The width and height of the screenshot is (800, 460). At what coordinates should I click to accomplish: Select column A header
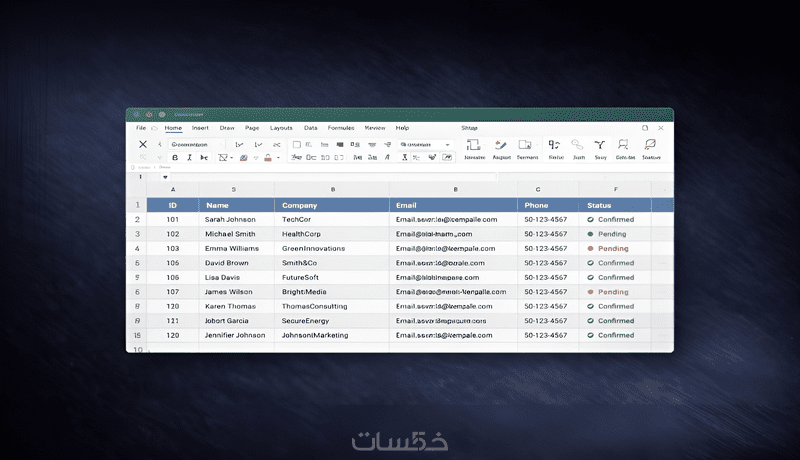pos(173,190)
